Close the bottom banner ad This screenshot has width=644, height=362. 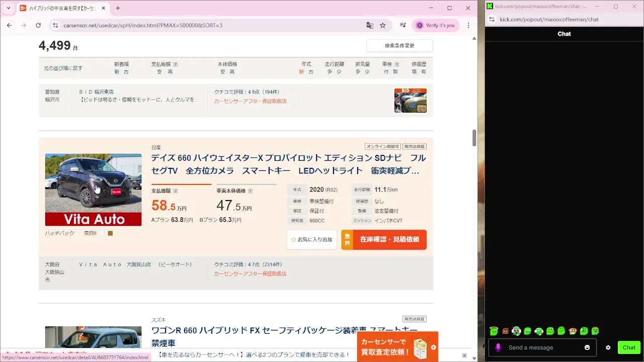464,355
